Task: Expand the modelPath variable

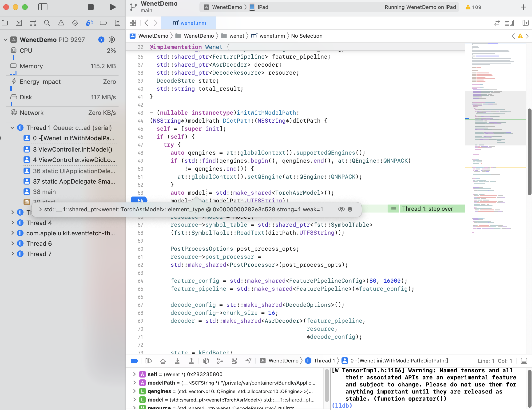Action: (134, 383)
